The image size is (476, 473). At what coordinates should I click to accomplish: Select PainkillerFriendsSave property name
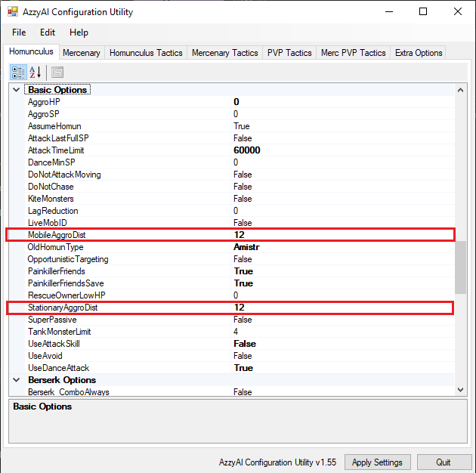coord(66,283)
